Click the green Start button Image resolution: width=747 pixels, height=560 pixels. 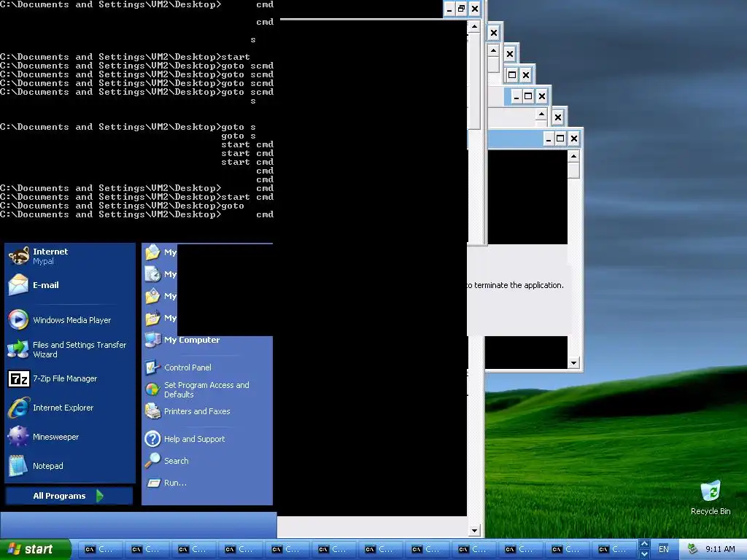[x=35, y=550]
